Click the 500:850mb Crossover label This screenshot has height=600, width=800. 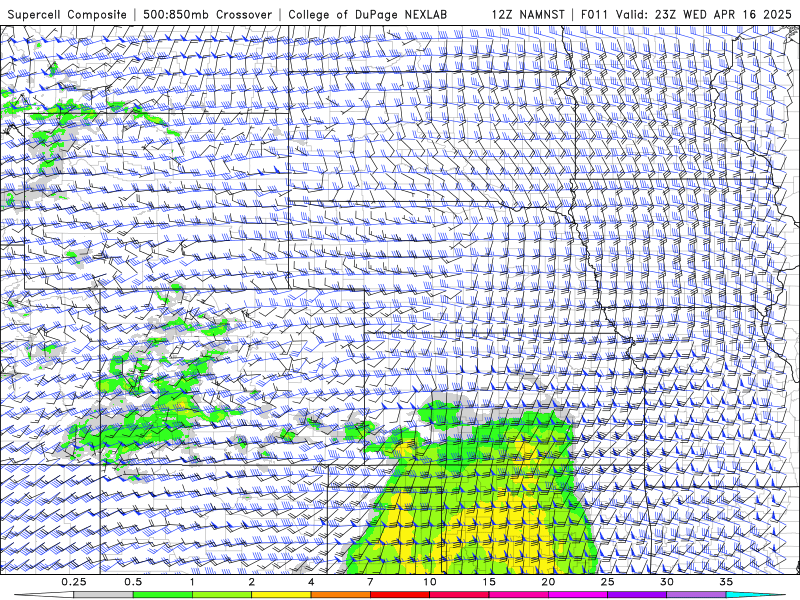click(x=208, y=14)
